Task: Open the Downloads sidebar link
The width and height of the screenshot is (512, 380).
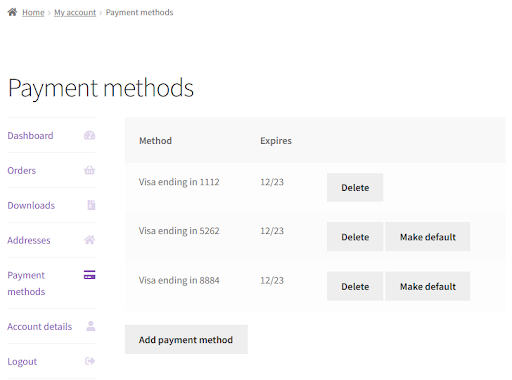Action: pos(31,205)
